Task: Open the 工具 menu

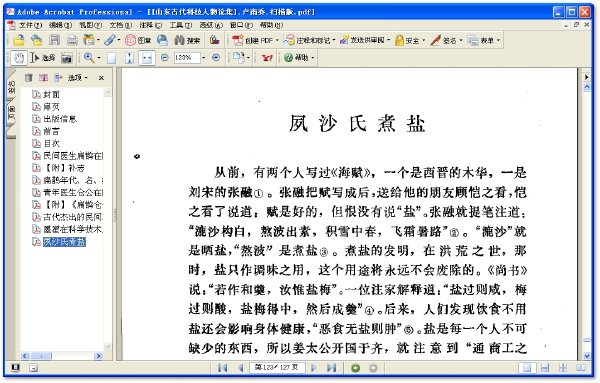Action: tap(181, 25)
